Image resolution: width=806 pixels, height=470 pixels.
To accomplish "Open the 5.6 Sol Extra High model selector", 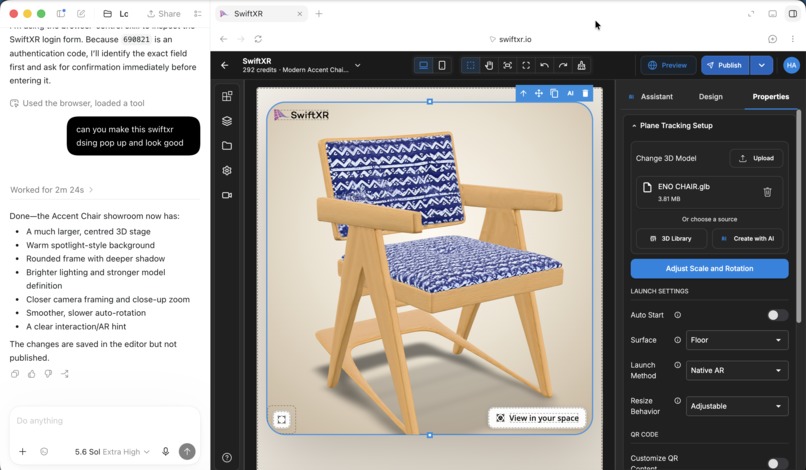I will click(112, 451).
